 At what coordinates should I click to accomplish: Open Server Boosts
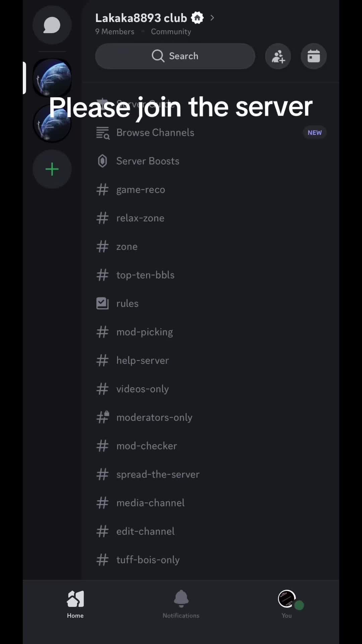coord(211,161)
